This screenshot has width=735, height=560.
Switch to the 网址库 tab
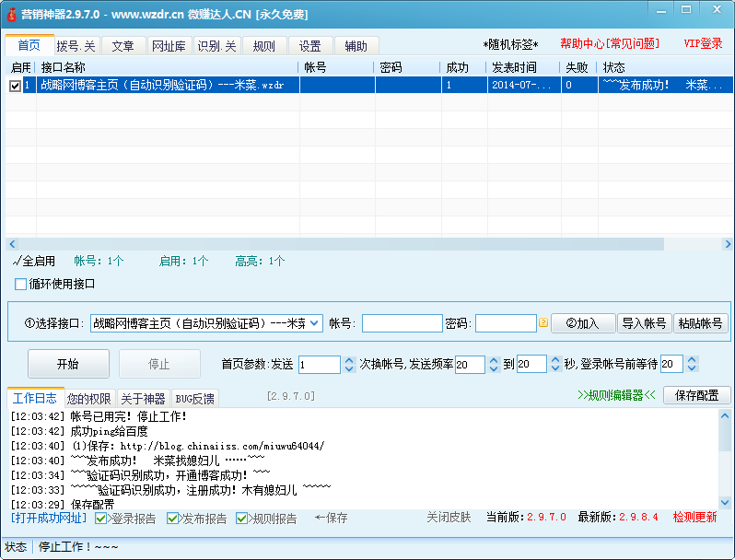168,46
